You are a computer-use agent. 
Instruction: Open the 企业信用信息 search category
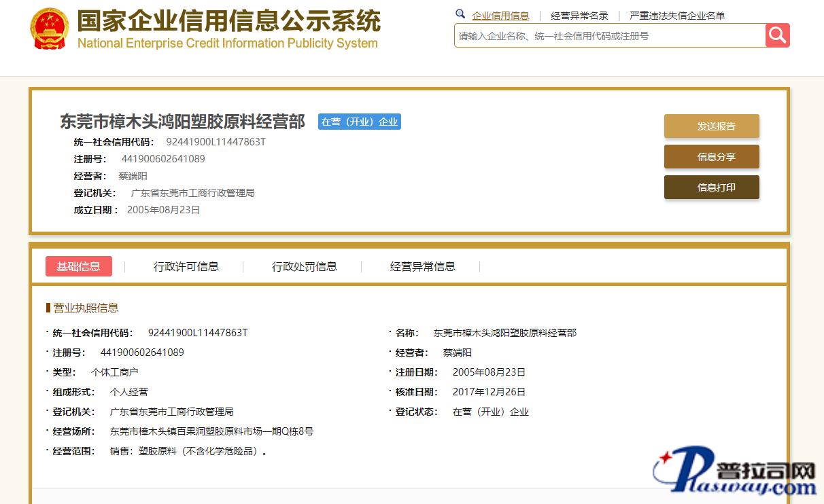[x=500, y=16]
